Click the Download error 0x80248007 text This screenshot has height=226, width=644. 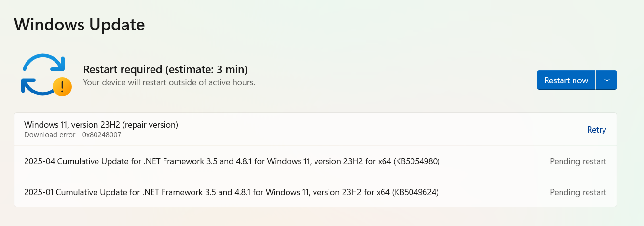pos(72,135)
